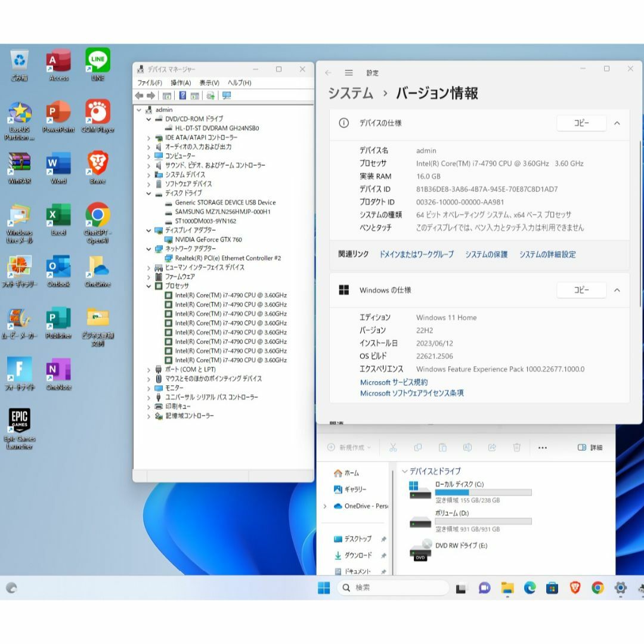Open システムの詳細設定 link
This screenshot has height=644, width=644.
pyautogui.click(x=547, y=254)
